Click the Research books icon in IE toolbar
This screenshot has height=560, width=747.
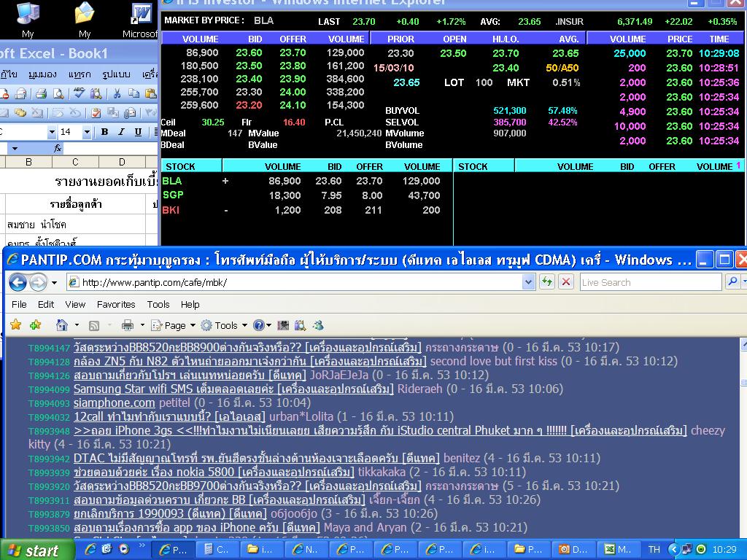(x=300, y=325)
